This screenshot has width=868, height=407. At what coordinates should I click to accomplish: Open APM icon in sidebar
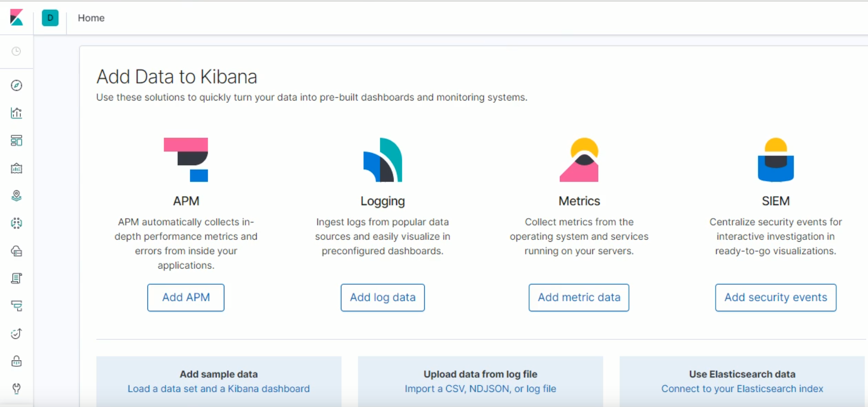(16, 306)
